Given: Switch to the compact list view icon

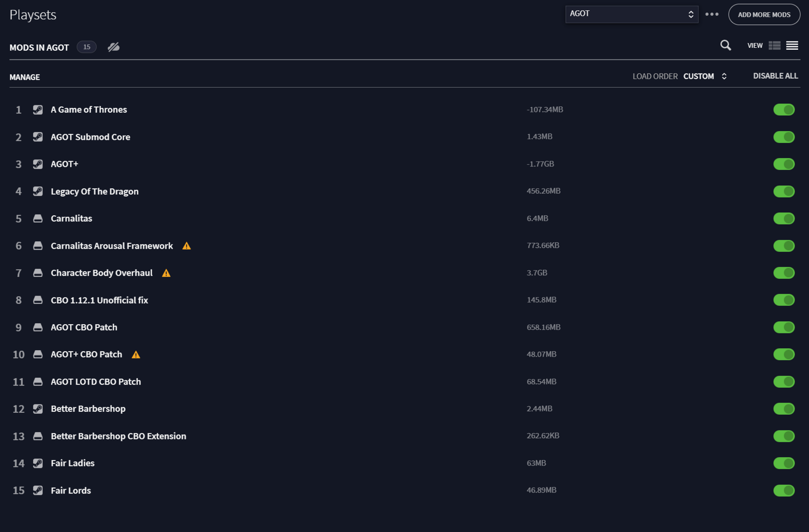Looking at the screenshot, I should coord(792,45).
